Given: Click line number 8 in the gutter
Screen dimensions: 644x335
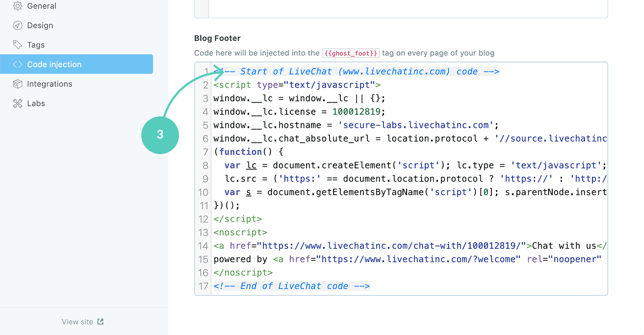Looking at the screenshot, I should pyautogui.click(x=205, y=165).
